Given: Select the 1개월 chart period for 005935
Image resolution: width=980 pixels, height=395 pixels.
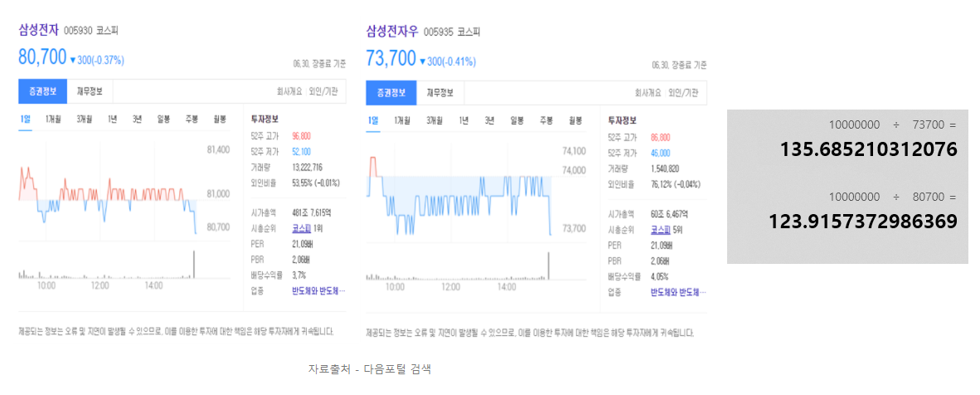Looking at the screenshot, I should tap(403, 120).
